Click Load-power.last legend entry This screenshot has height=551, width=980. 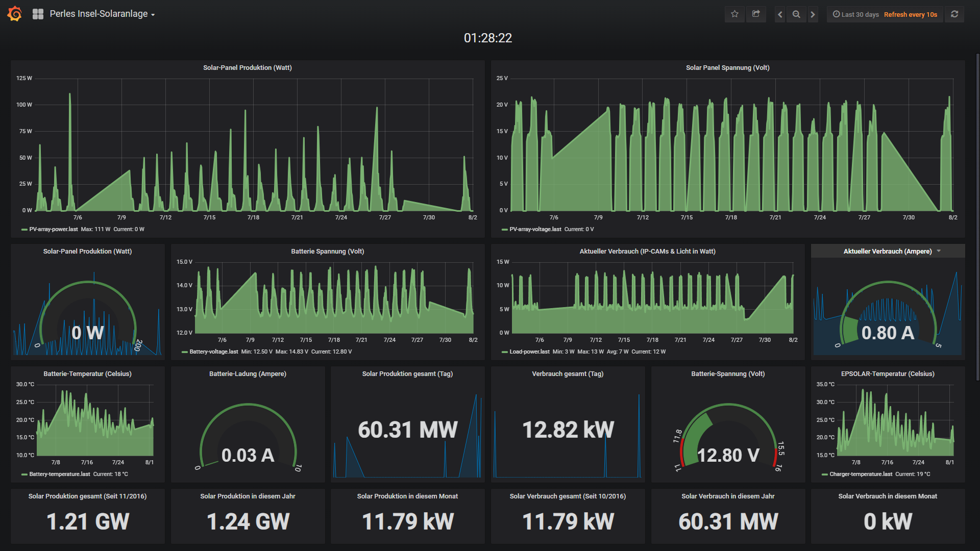click(529, 352)
